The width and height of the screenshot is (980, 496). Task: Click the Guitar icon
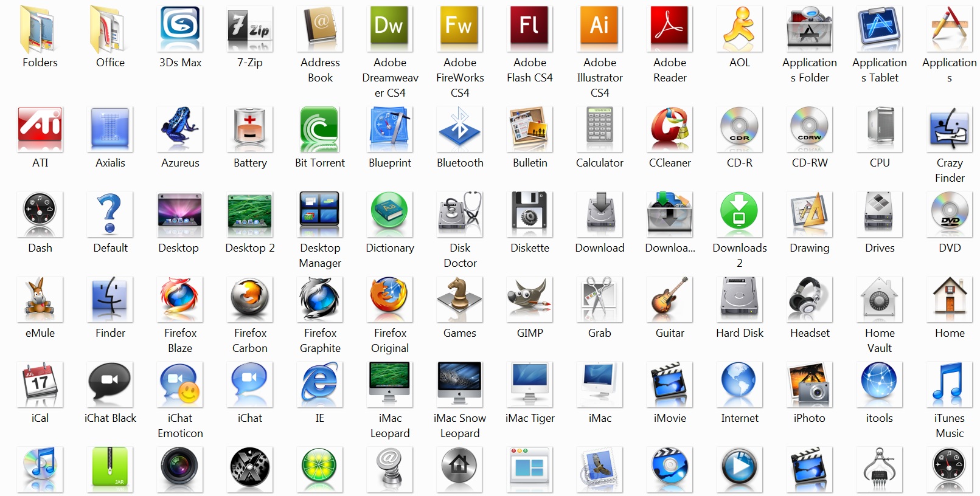click(x=670, y=299)
